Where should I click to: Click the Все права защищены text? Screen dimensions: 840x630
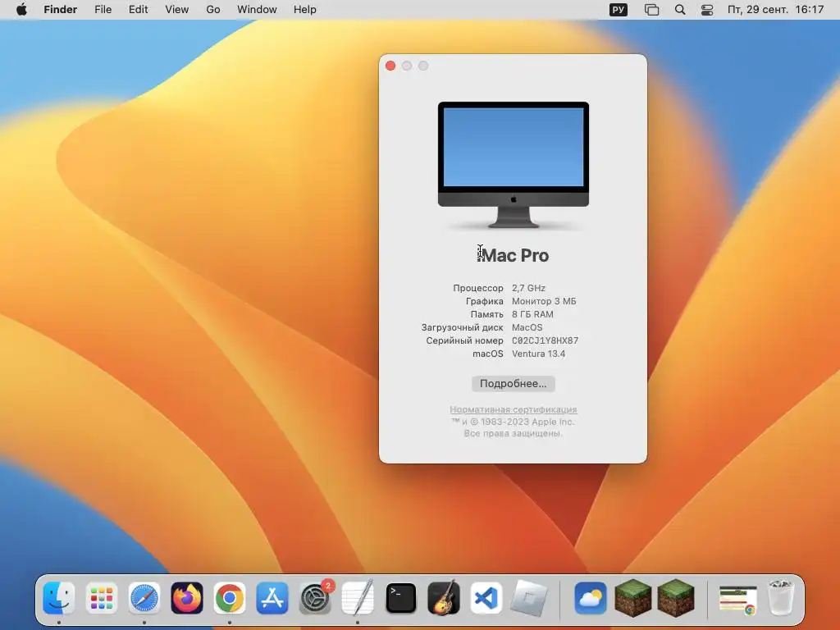point(514,433)
